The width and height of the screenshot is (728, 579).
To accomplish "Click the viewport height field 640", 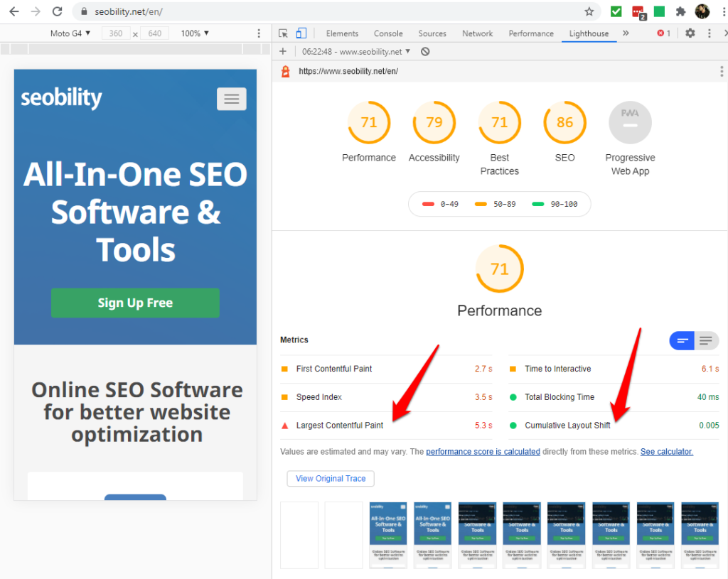I will (x=154, y=33).
